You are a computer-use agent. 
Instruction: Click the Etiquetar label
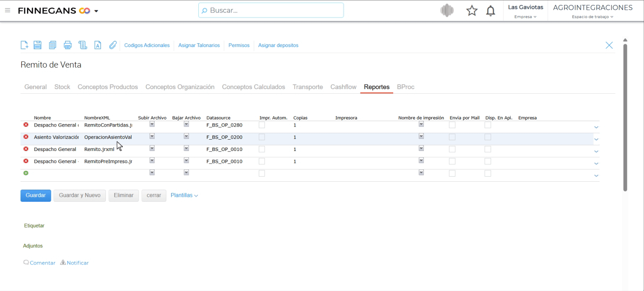click(x=34, y=226)
